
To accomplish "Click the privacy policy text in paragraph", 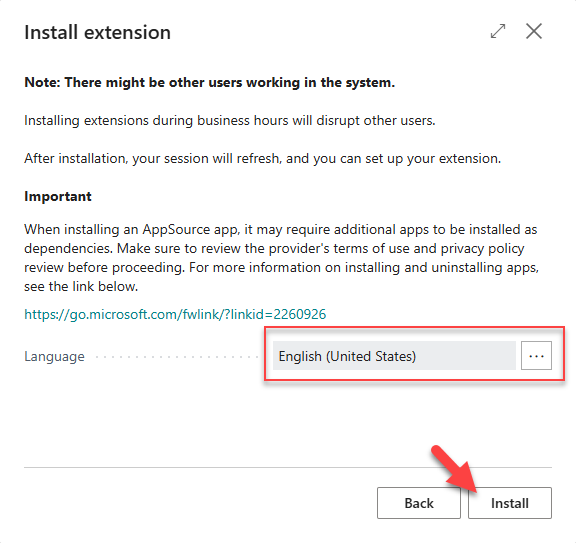I will coord(482,249).
